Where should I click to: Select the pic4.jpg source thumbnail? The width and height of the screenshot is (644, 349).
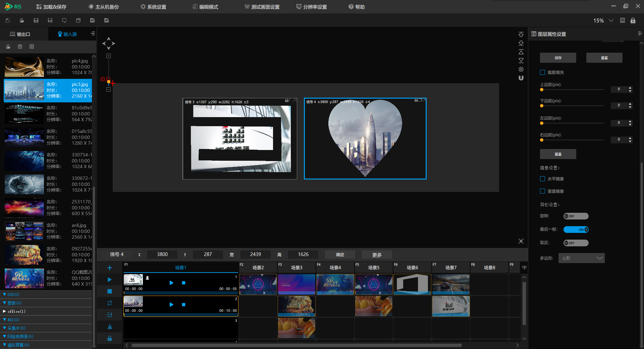(24, 67)
